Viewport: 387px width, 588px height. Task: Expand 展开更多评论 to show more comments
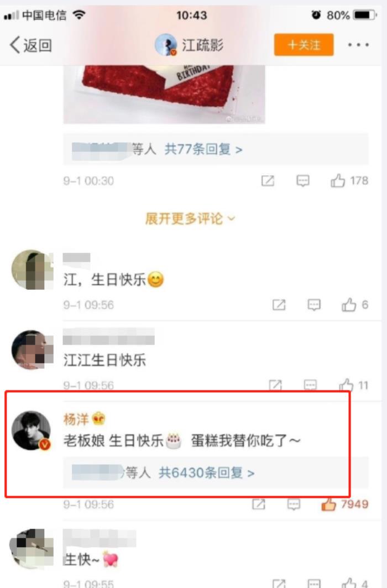pos(190,218)
